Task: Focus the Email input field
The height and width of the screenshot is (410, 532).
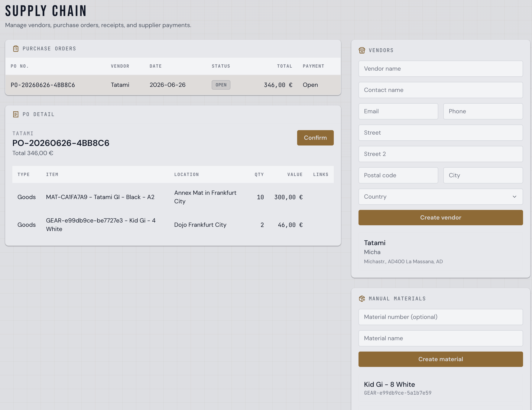Action: (x=398, y=111)
